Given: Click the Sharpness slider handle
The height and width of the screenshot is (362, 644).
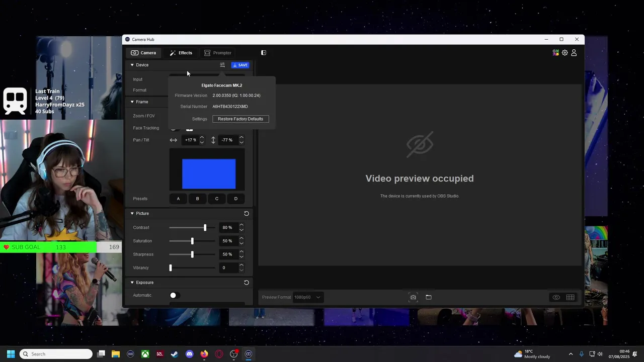Looking at the screenshot, I should [192, 254].
